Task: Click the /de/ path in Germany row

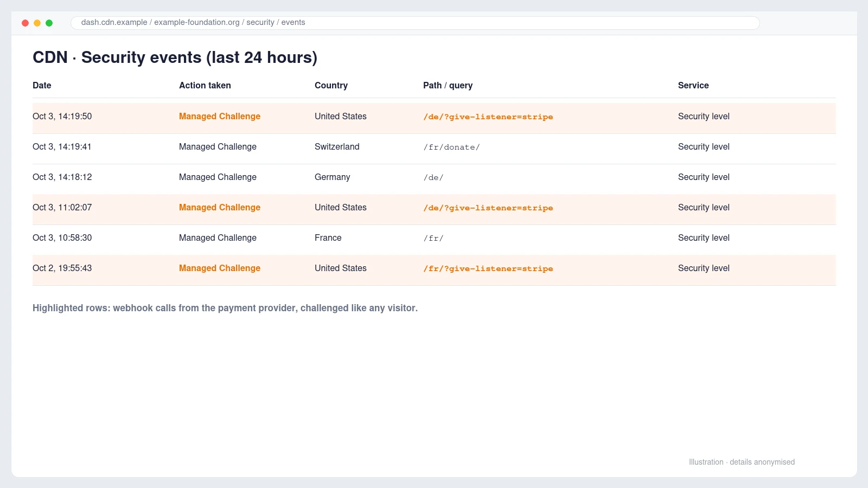Action: pos(433,177)
